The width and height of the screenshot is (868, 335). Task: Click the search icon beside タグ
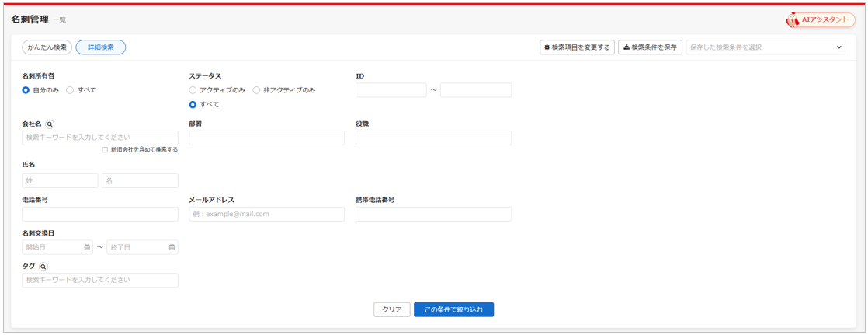click(43, 267)
